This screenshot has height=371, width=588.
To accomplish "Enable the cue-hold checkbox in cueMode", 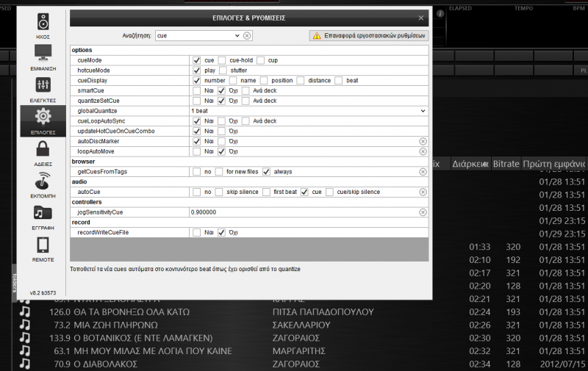I will pos(222,60).
